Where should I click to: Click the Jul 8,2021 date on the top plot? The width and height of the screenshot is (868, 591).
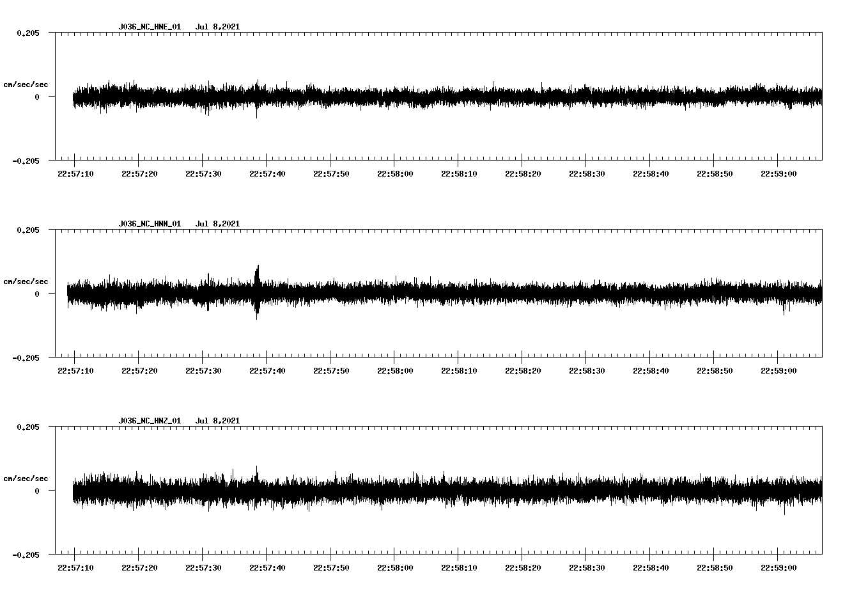coord(219,27)
